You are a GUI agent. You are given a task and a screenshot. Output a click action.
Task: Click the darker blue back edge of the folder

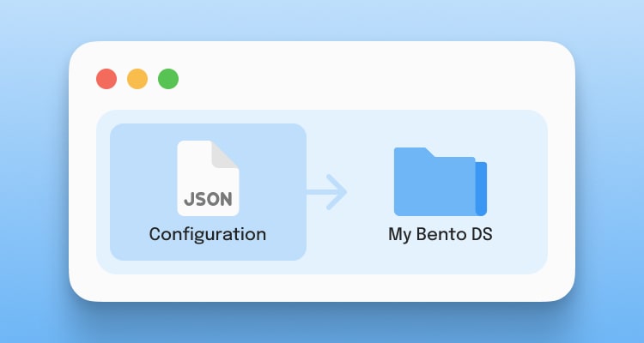pos(482,188)
